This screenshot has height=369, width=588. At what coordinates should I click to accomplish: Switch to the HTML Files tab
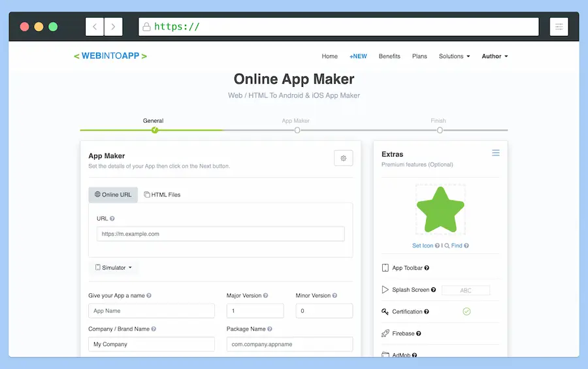pos(162,195)
